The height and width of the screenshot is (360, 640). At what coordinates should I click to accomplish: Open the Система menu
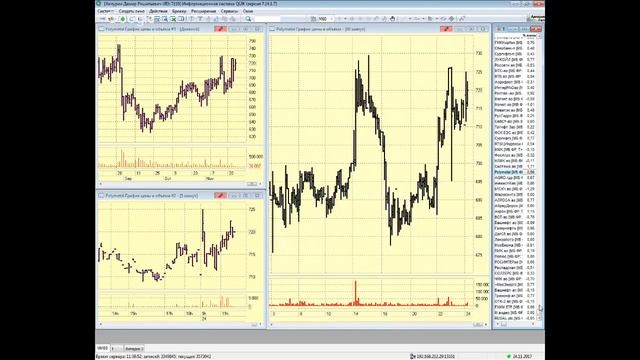pos(105,11)
